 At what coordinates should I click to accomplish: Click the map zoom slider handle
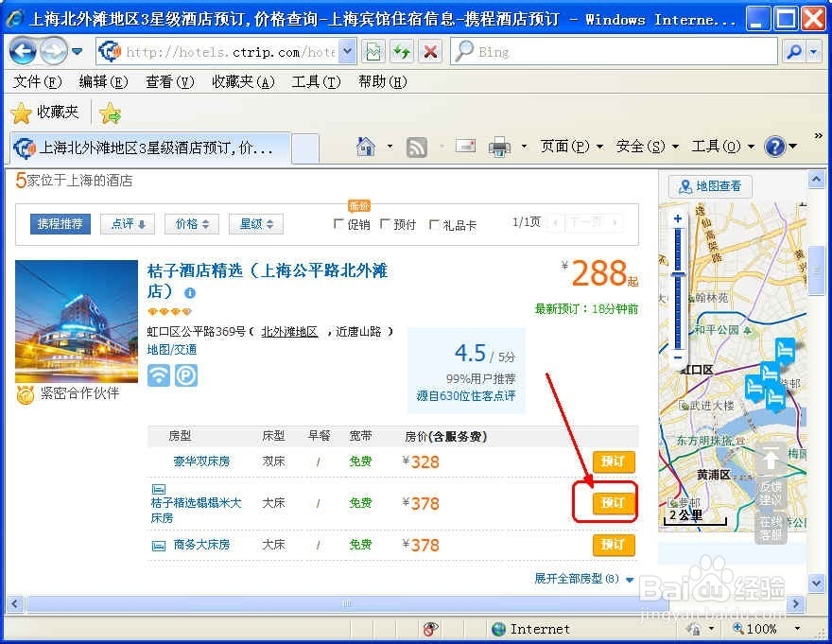tap(678, 274)
